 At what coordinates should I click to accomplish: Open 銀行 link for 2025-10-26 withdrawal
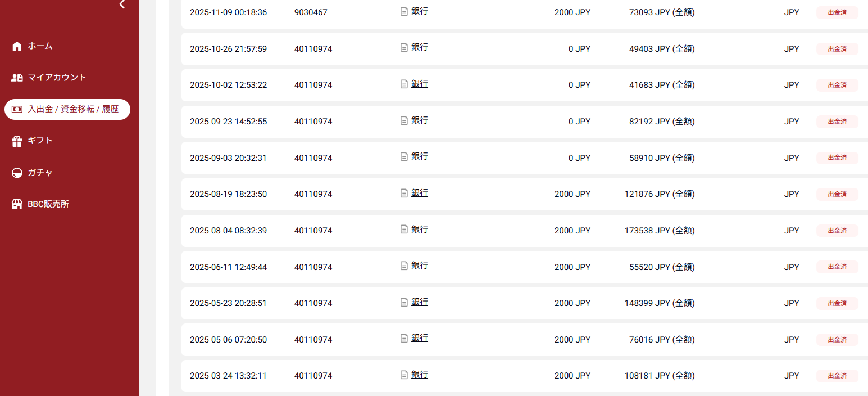point(420,48)
